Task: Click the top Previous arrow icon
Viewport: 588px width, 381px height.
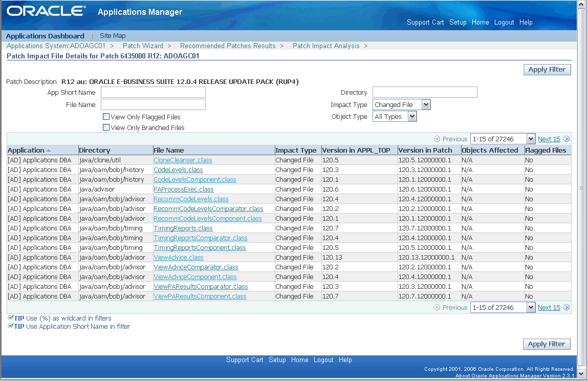Action: tap(437, 139)
